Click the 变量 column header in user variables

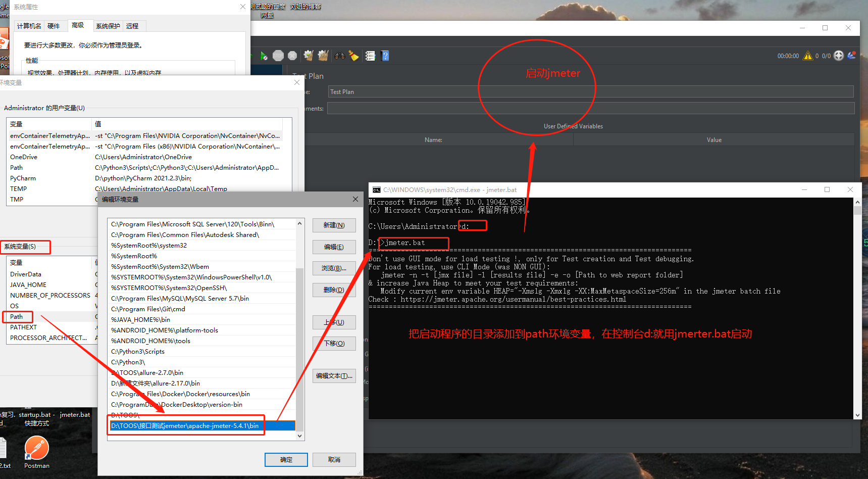pyautogui.click(x=49, y=124)
